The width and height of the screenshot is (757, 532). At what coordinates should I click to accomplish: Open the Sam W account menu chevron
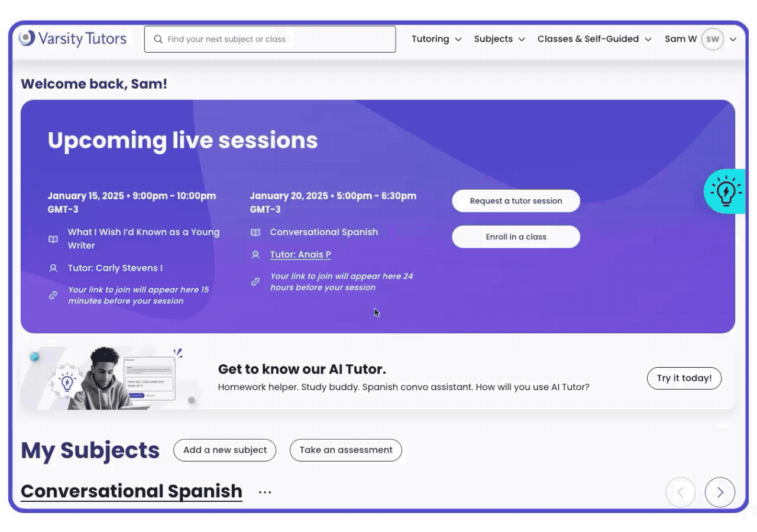(x=733, y=40)
